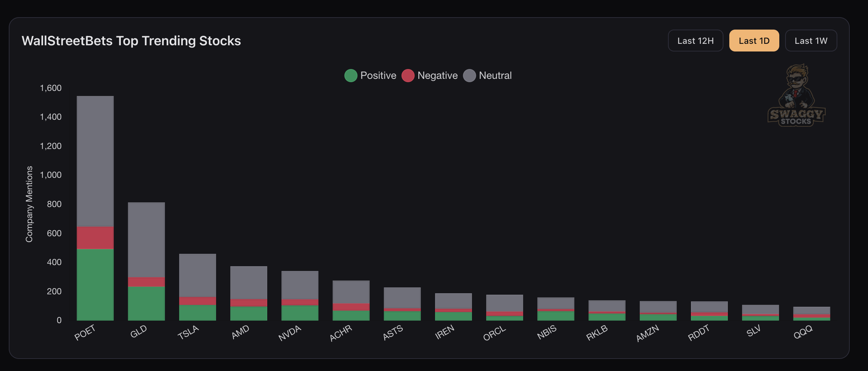
Task: Toggle the Negative legend red circle
Action: [x=408, y=76]
